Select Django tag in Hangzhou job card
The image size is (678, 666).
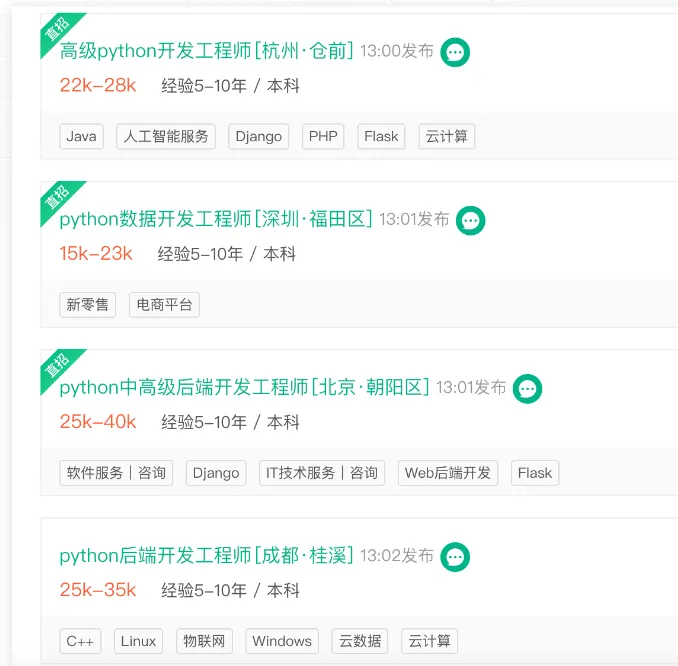pos(259,137)
